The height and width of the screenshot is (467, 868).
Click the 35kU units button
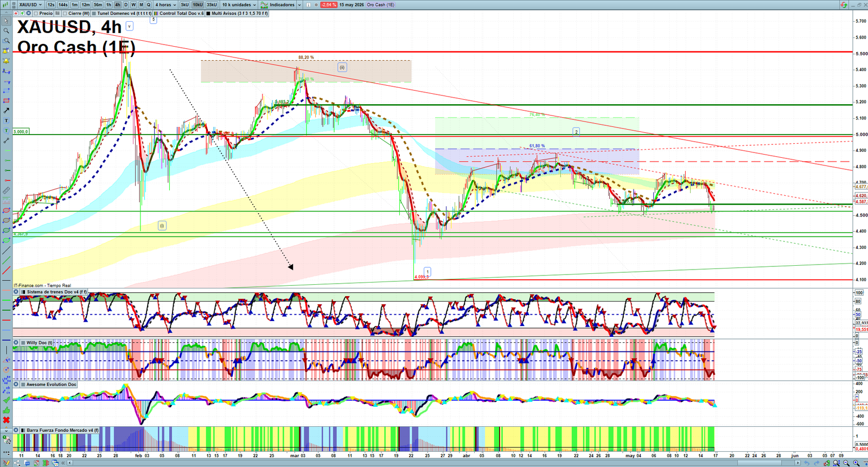pyautogui.click(x=212, y=4)
